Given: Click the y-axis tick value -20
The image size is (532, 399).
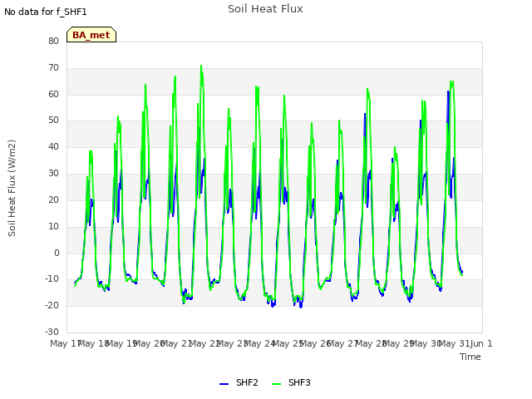Looking at the screenshot, I should (52, 305).
